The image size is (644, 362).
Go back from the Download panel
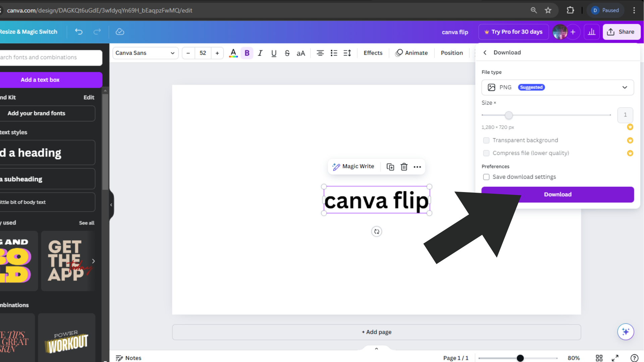[x=485, y=53]
